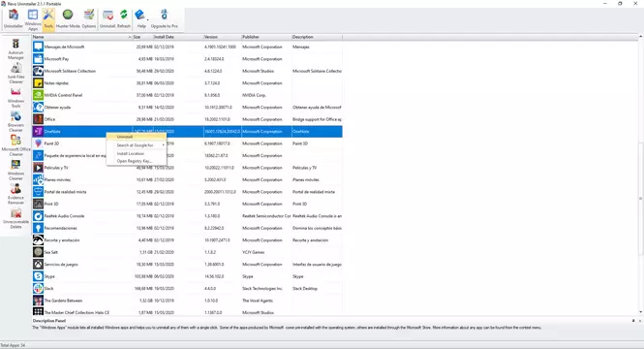The height and width of the screenshot is (349, 644).
Task: Open the Uninstaller module in the toolbar
Action: [x=14, y=19]
